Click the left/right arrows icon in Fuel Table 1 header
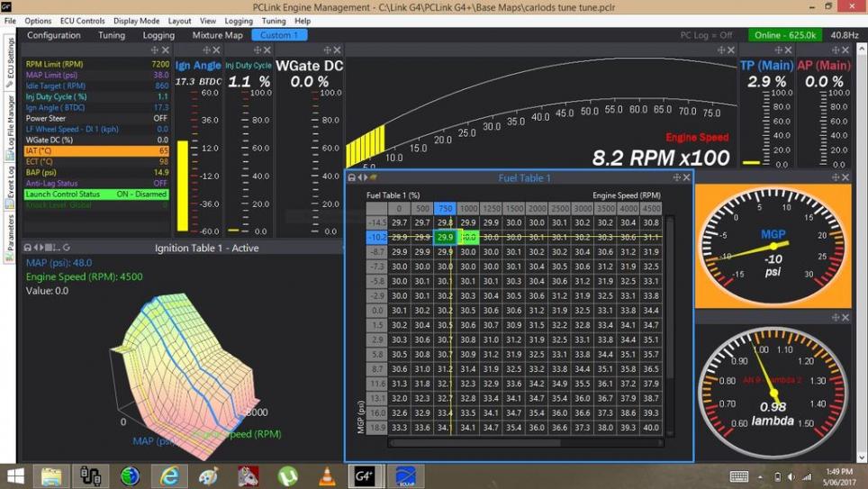The image size is (868, 489). 363,177
